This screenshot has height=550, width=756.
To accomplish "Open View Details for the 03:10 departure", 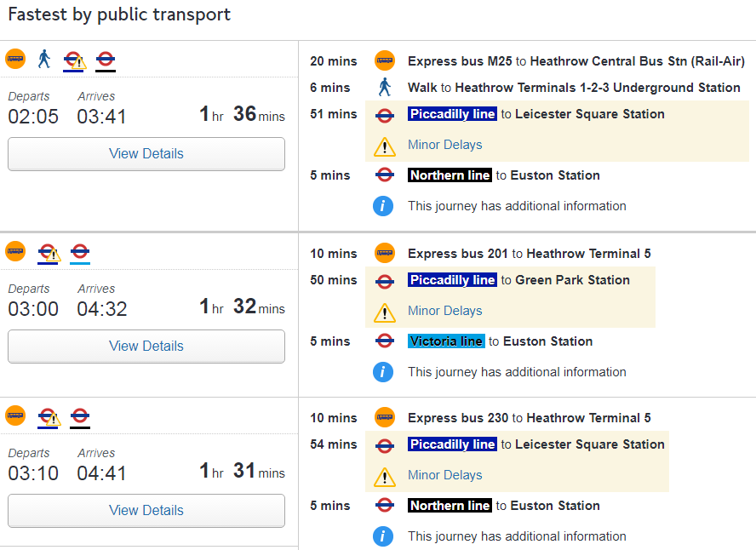I will coord(146,511).
